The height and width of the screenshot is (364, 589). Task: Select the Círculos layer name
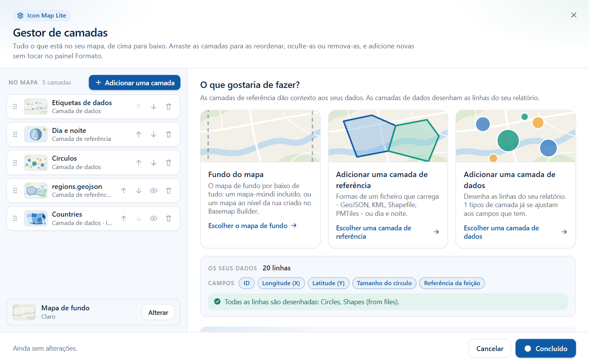64,158
